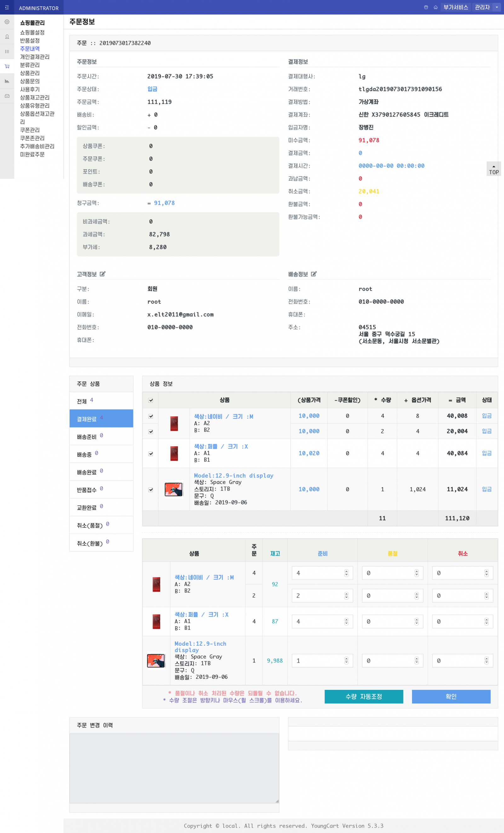Uncheck the 12.9-inch display product row checkbox

[151, 490]
